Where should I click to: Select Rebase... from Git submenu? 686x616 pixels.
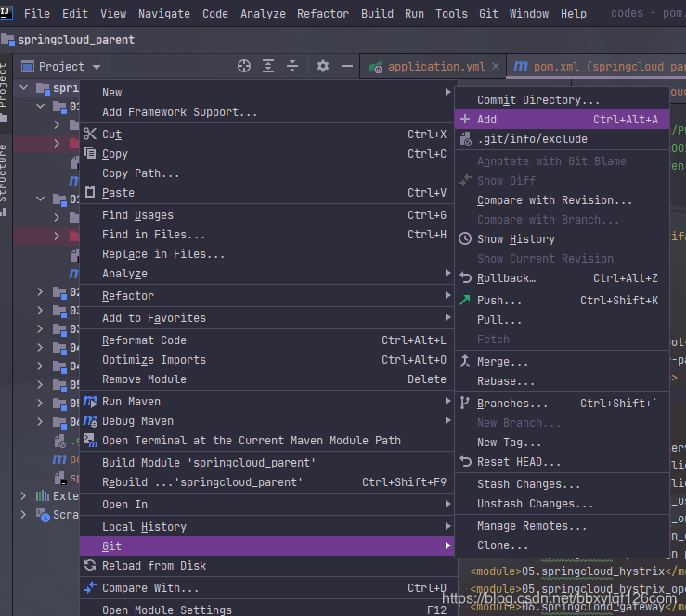562,380
